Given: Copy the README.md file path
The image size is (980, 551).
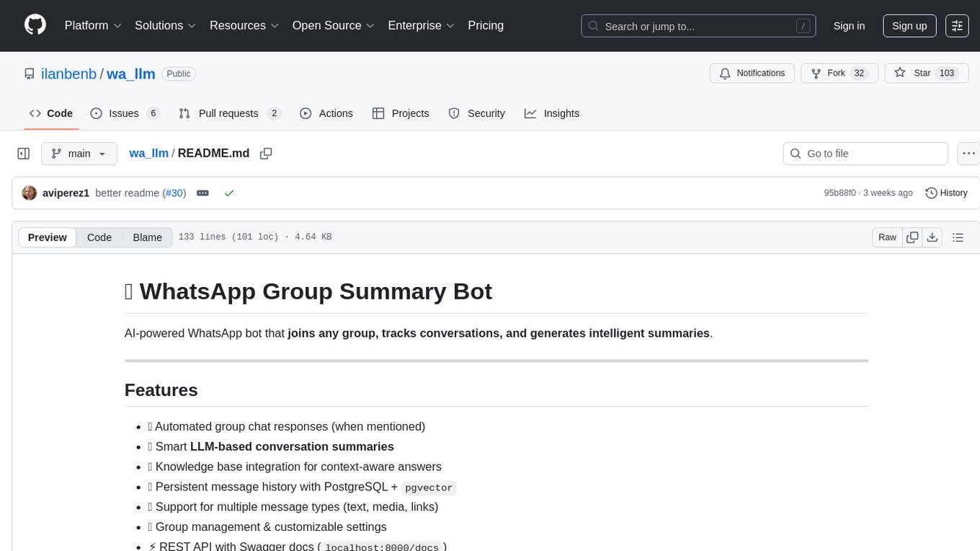Looking at the screenshot, I should tap(266, 154).
